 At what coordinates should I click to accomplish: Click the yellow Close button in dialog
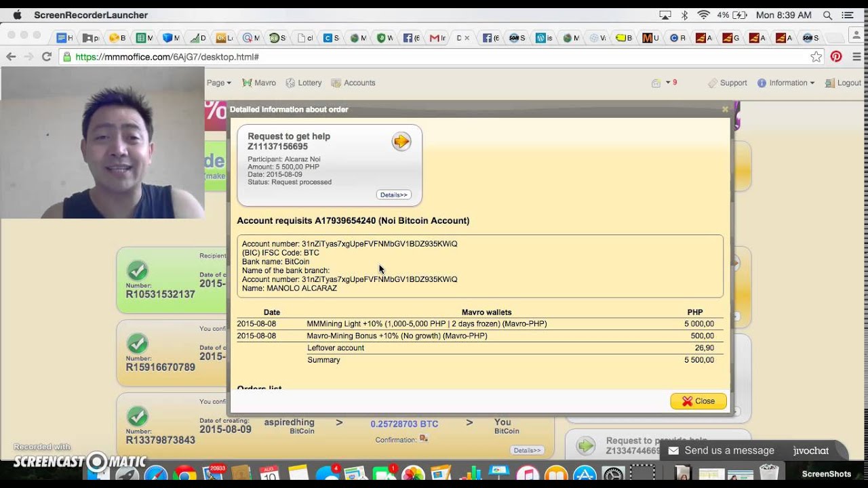click(698, 401)
